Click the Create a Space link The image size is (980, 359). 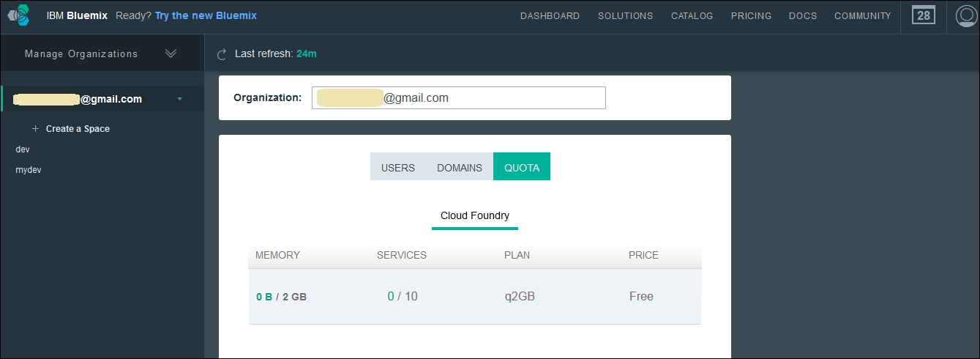point(78,129)
